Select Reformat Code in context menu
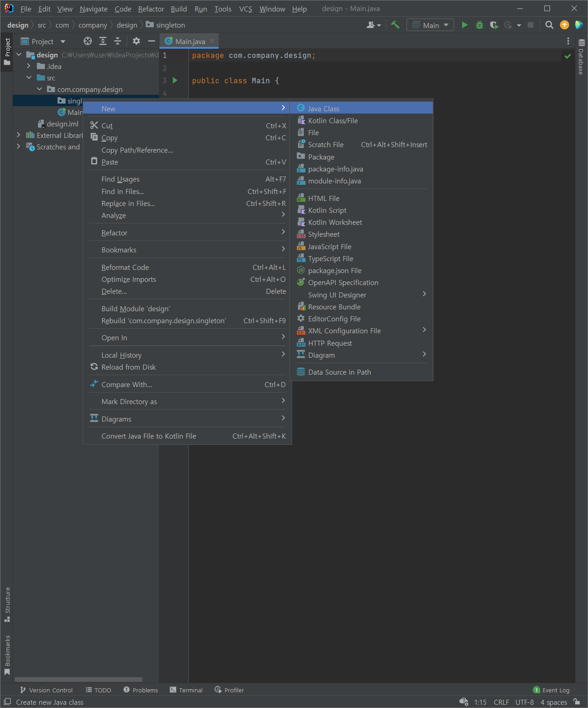This screenshot has width=588, height=708. click(x=187, y=267)
